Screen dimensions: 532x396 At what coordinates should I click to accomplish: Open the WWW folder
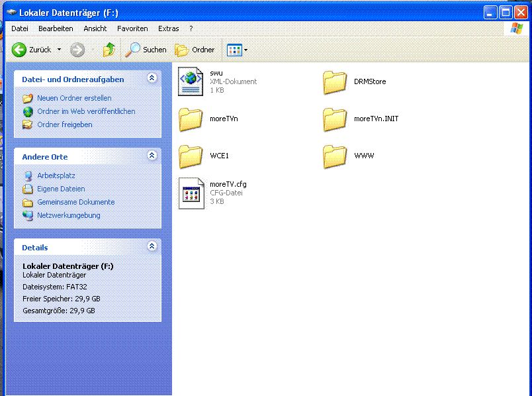335,156
